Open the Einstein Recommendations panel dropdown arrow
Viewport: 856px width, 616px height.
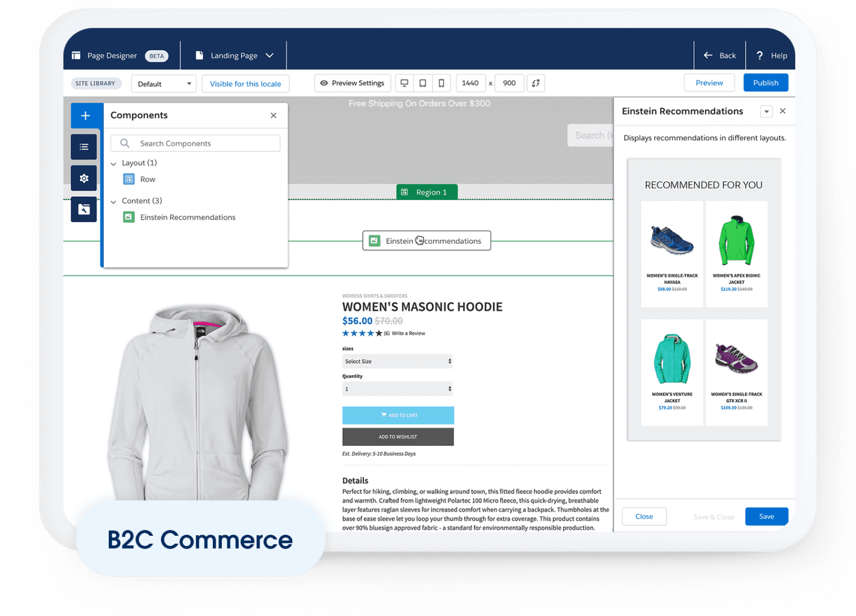(766, 111)
